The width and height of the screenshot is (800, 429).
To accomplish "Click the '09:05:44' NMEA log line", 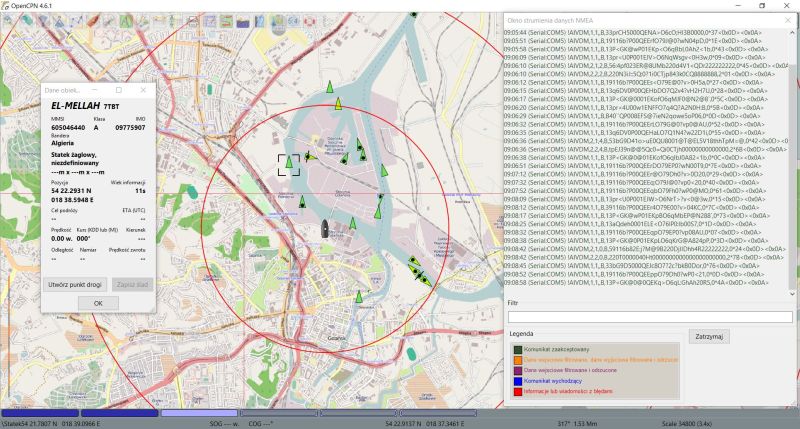I will (633, 33).
